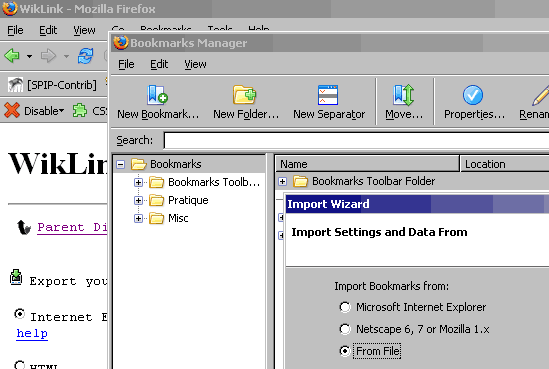Select Misc folder label in tree
This screenshot has height=369, width=549.
[x=178, y=218]
